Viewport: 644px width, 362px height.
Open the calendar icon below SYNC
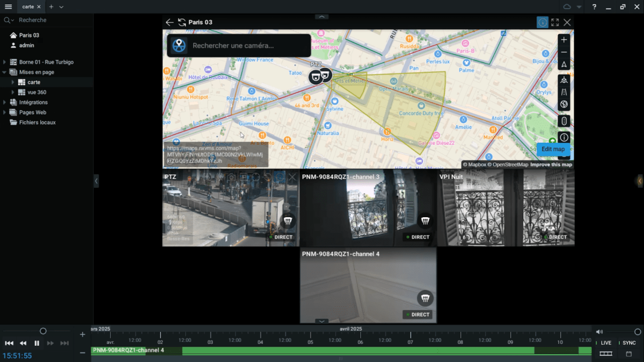pyautogui.click(x=628, y=353)
